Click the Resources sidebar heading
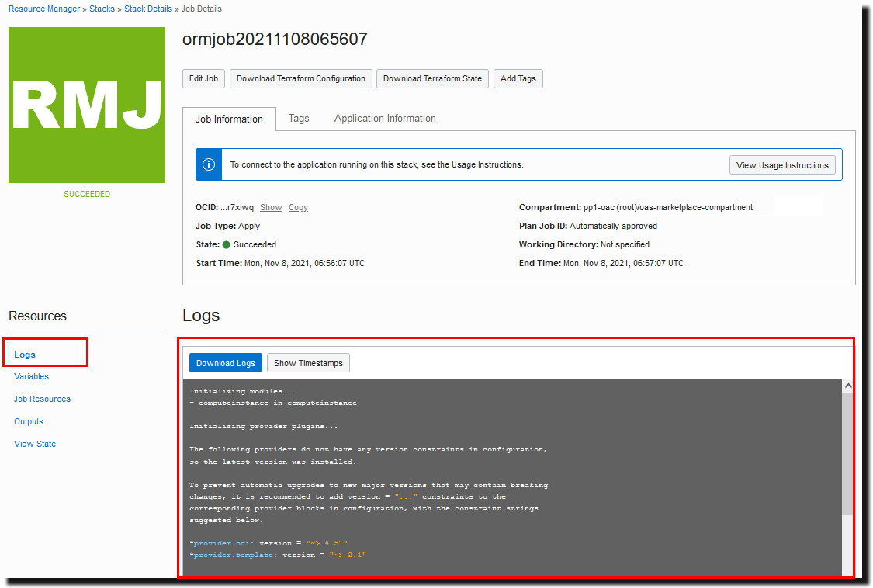873x588 pixels. pyautogui.click(x=37, y=316)
